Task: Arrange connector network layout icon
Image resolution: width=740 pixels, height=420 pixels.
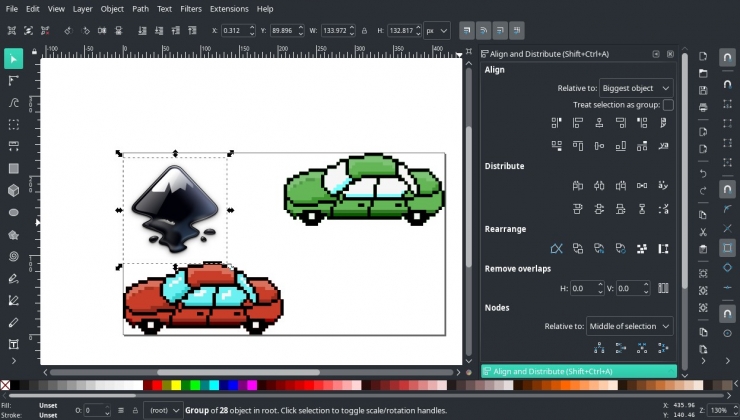Action: (556, 249)
